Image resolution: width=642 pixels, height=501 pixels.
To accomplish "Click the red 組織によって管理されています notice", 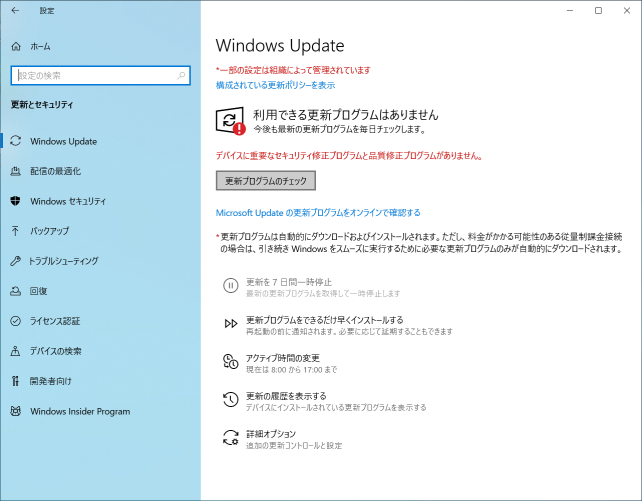I will [x=293, y=70].
